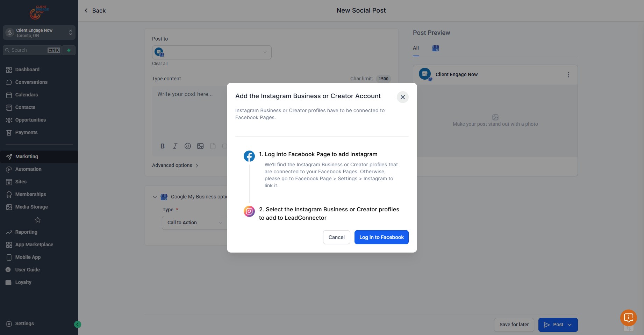Click the Clear all link
Screen dimensions: 644x335
click(x=160, y=64)
